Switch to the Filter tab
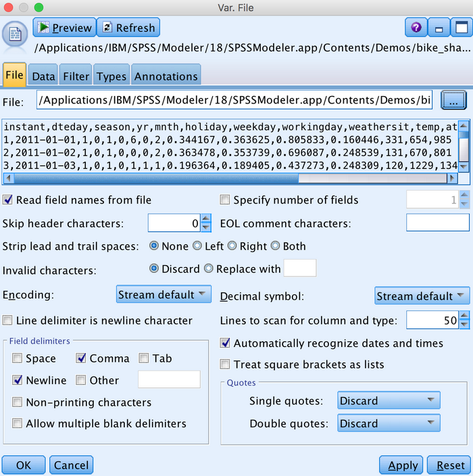 76,76
